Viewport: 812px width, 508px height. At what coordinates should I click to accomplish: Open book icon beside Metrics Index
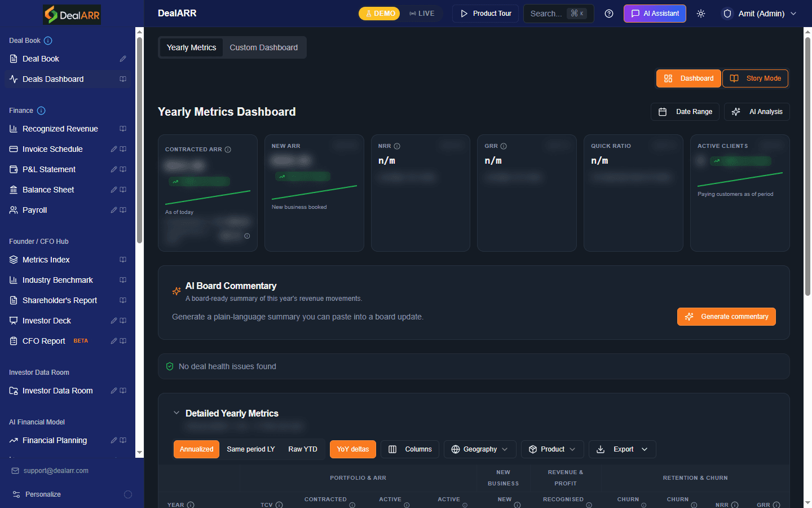(x=123, y=260)
